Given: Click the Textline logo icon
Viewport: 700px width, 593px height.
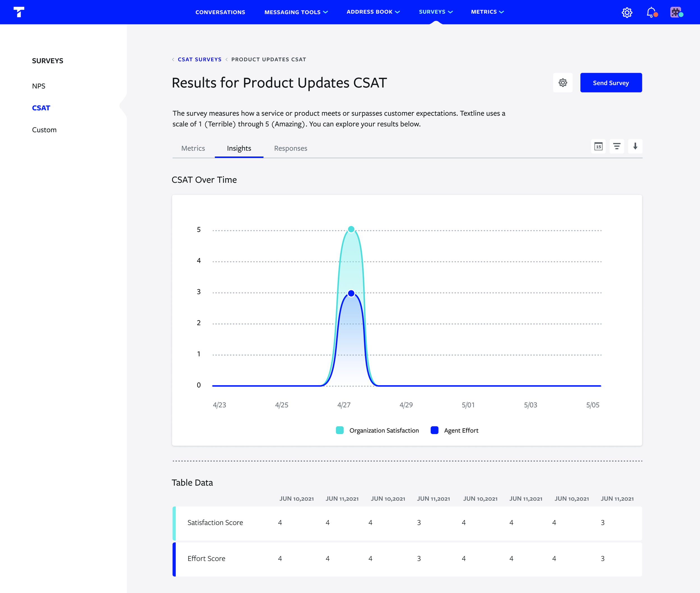Looking at the screenshot, I should click(19, 12).
